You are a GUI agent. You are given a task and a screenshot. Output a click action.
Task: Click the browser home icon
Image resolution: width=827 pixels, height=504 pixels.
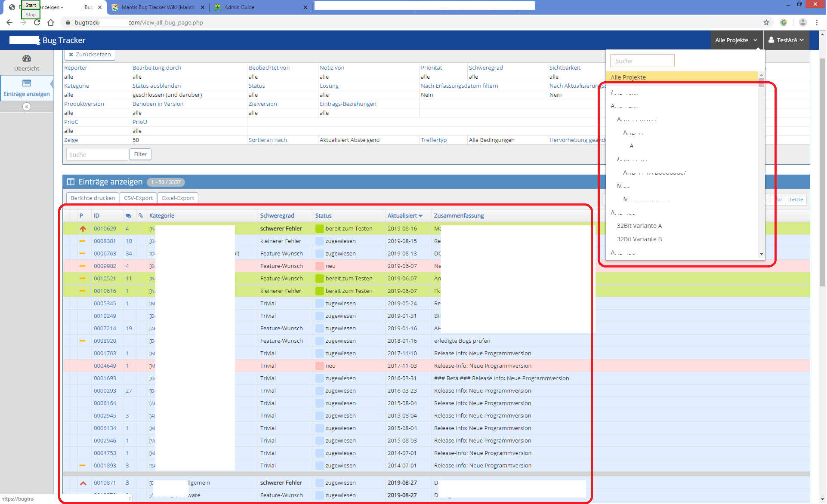pos(51,22)
